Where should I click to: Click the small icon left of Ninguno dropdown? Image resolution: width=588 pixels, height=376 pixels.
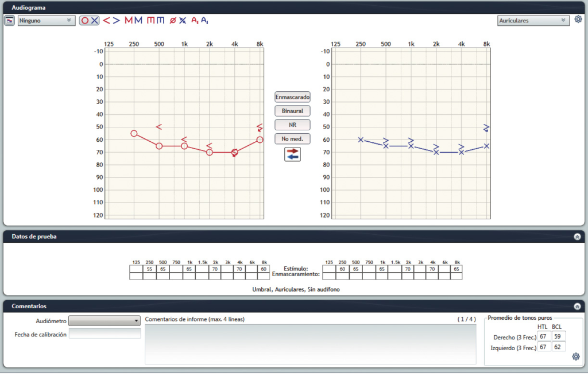click(x=10, y=21)
